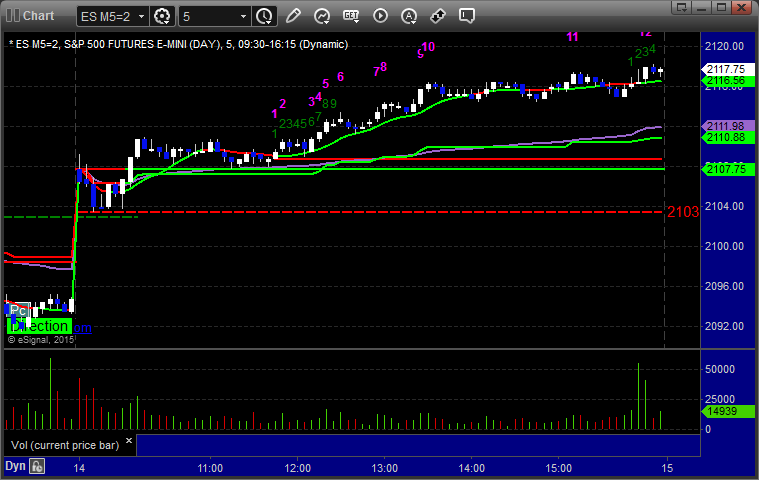Click the 12:00 time axis label
The image size is (759, 480).
tap(297, 468)
